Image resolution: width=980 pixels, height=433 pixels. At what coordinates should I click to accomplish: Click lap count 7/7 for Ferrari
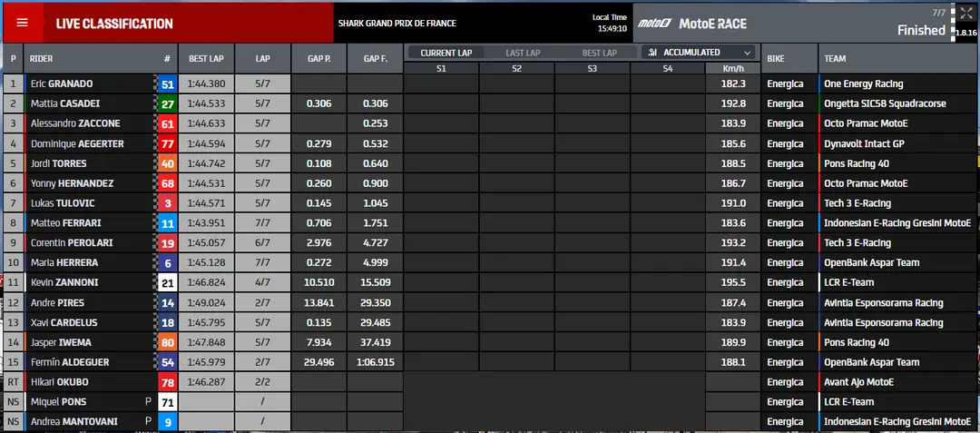[262, 223]
